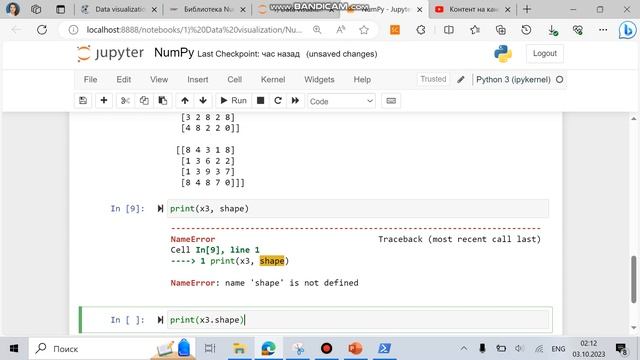The height and width of the screenshot is (360, 640).
Task: Switch to the Data visualization tab
Action: [119, 9]
